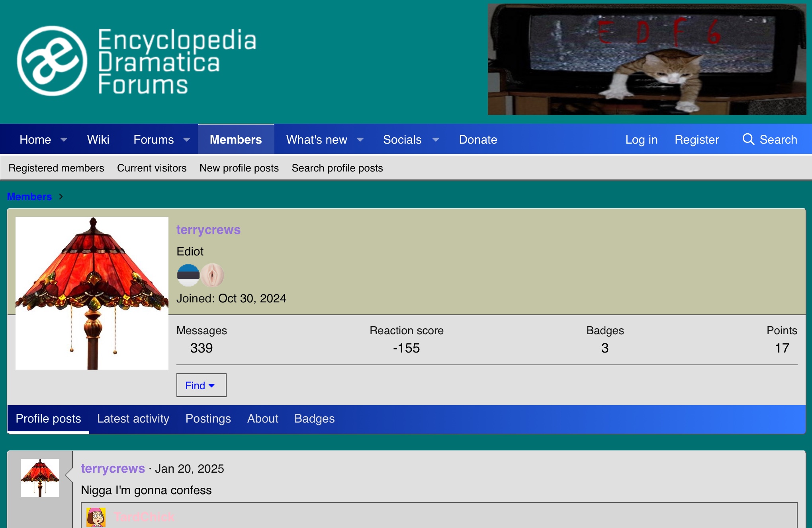Click small lamp avatar beside profile post

click(x=40, y=477)
